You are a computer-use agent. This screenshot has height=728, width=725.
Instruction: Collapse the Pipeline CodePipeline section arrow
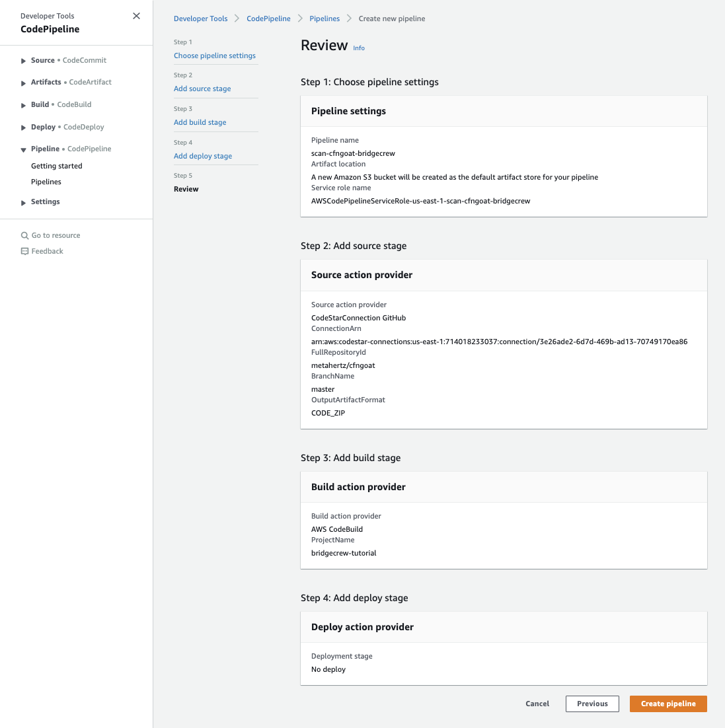[x=23, y=149]
